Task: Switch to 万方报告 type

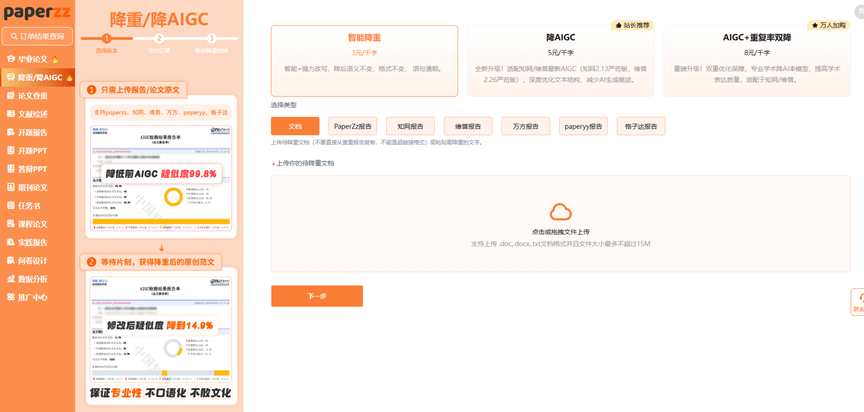Action: [x=526, y=126]
